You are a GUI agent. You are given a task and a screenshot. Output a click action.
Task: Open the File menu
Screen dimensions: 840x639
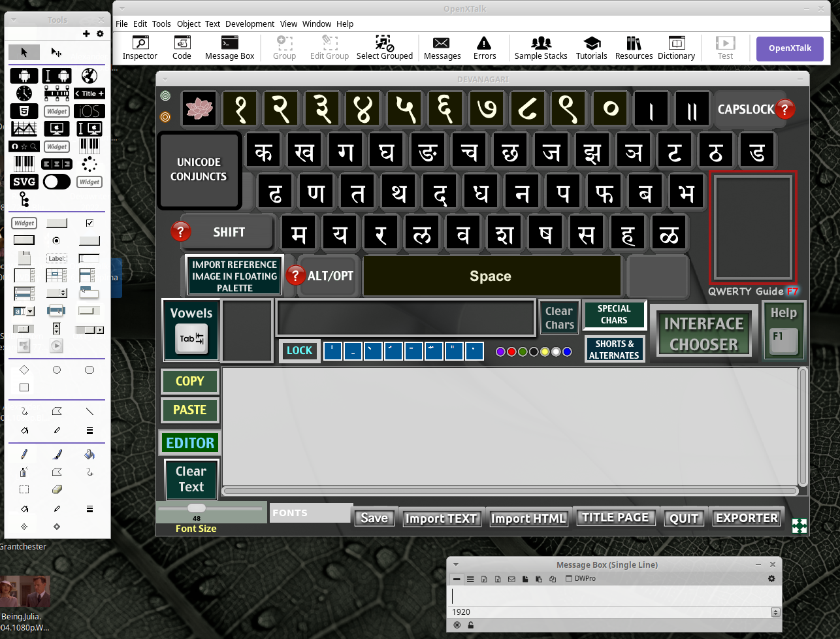[121, 24]
